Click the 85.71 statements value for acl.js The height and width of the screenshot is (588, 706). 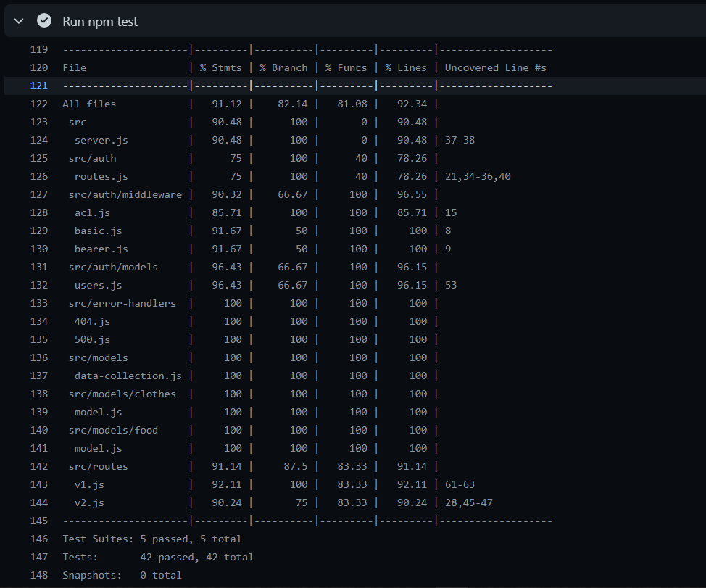[x=227, y=212]
